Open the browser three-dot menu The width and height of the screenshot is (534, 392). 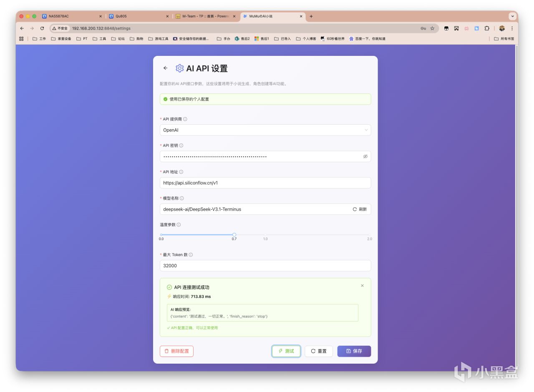coord(512,28)
